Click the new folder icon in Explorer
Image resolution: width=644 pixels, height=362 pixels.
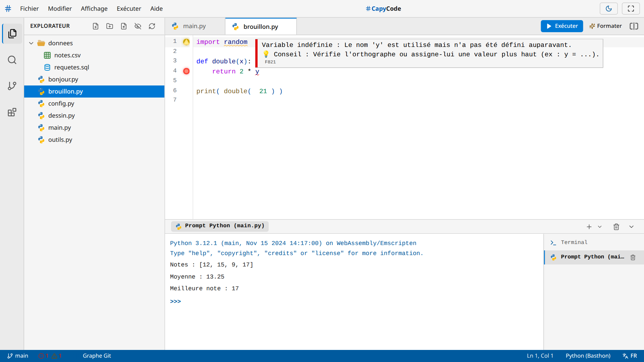click(x=110, y=26)
